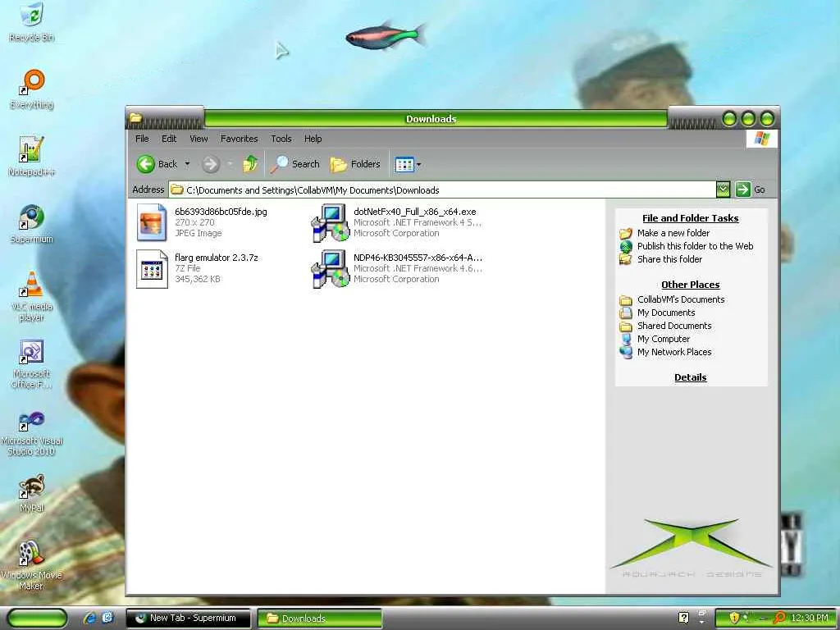Click Share this folder link
Image resolution: width=840 pixels, height=630 pixels.
click(x=669, y=259)
